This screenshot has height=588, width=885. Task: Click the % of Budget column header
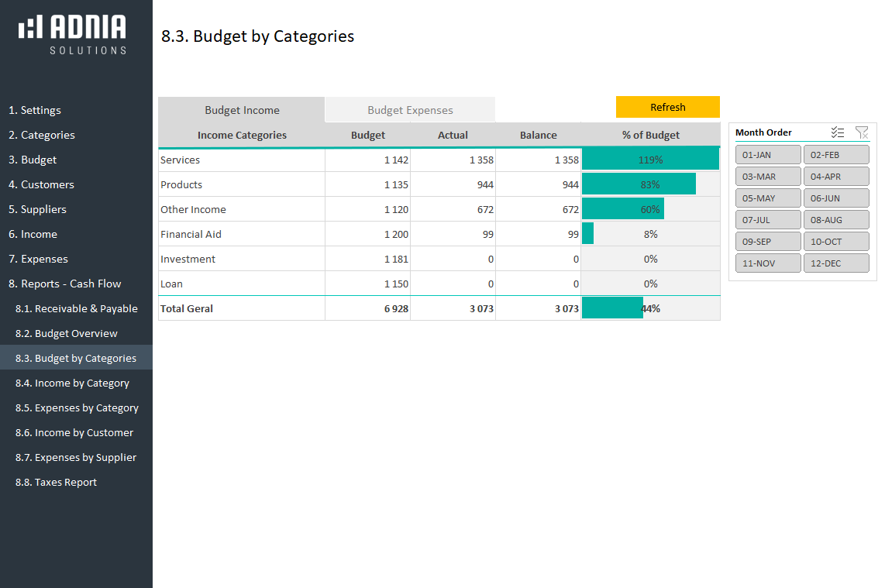pos(650,135)
